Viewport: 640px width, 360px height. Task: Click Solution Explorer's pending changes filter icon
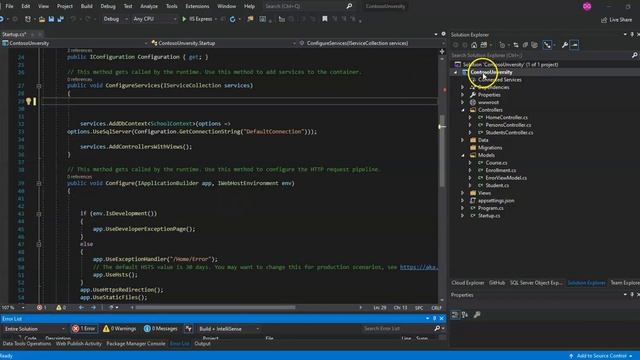point(502,45)
